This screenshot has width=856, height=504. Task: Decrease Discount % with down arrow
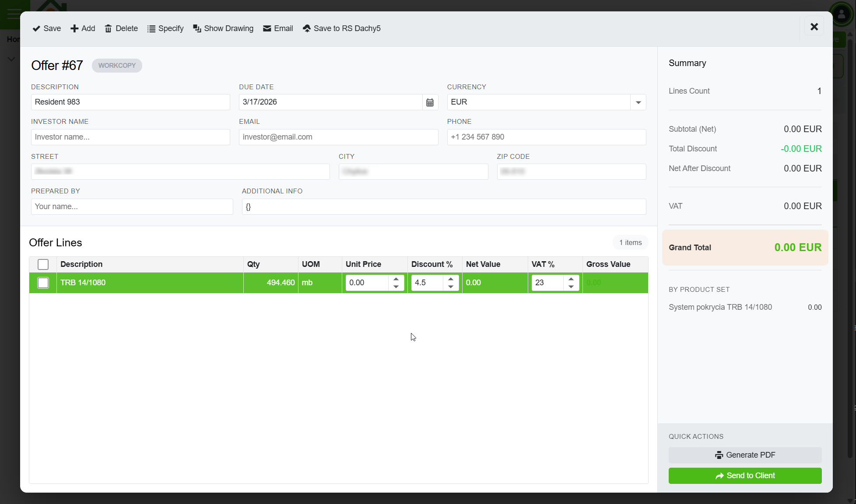[x=451, y=287]
